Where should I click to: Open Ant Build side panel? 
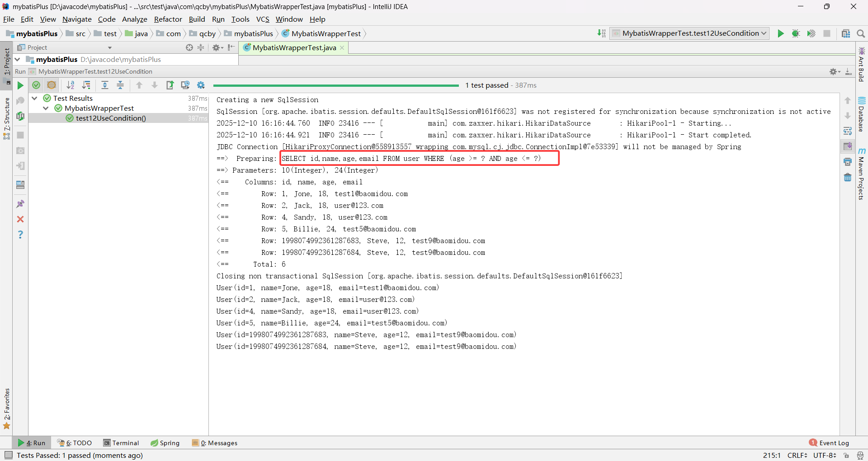(862, 64)
